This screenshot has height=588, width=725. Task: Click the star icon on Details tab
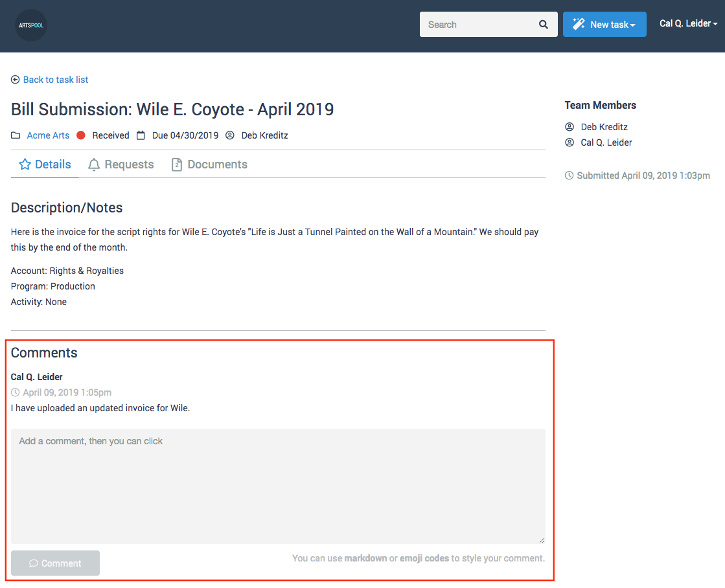click(25, 164)
